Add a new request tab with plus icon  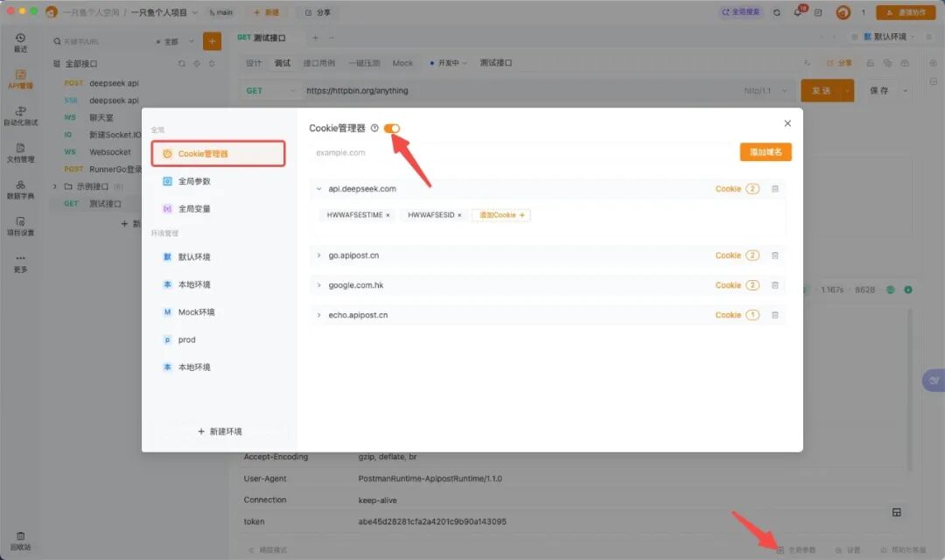coord(315,38)
